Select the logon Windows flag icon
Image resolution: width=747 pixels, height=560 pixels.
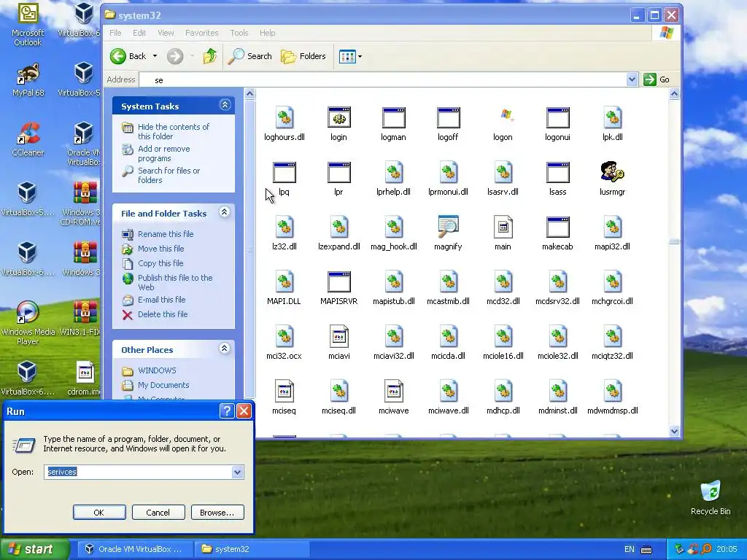(506, 114)
